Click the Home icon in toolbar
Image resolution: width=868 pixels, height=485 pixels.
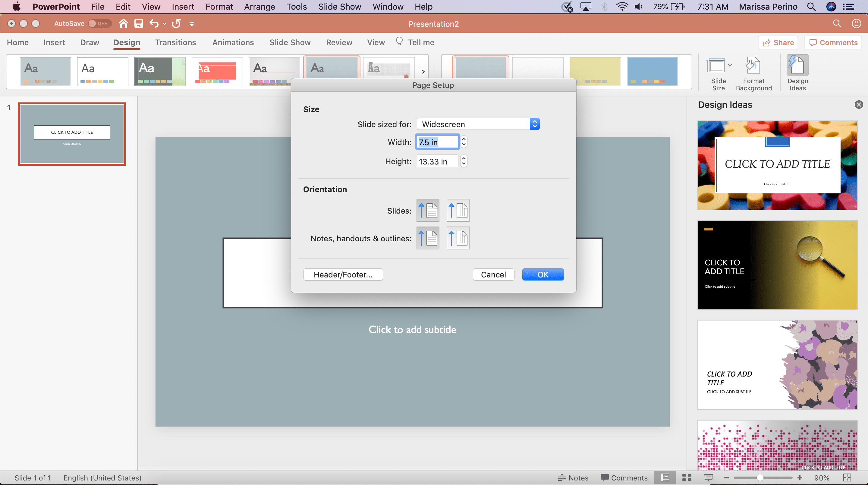pyautogui.click(x=123, y=24)
